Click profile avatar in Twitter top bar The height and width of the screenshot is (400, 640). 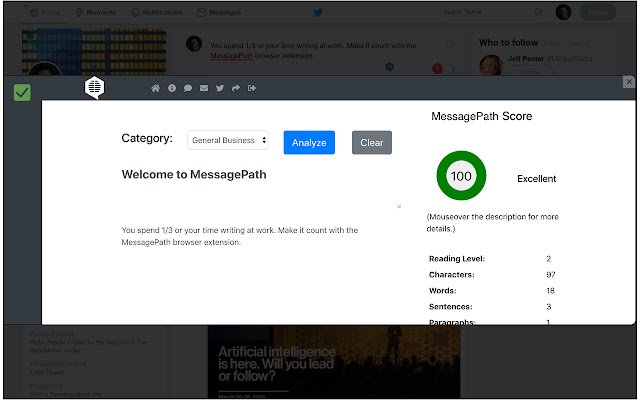tap(563, 12)
